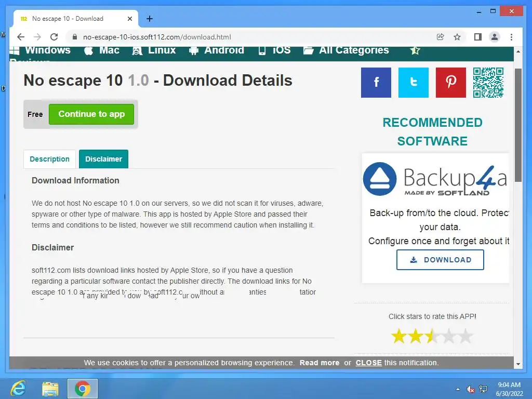This screenshot has height=399, width=532.
Task: Share on Facebook icon
Action: [376, 83]
